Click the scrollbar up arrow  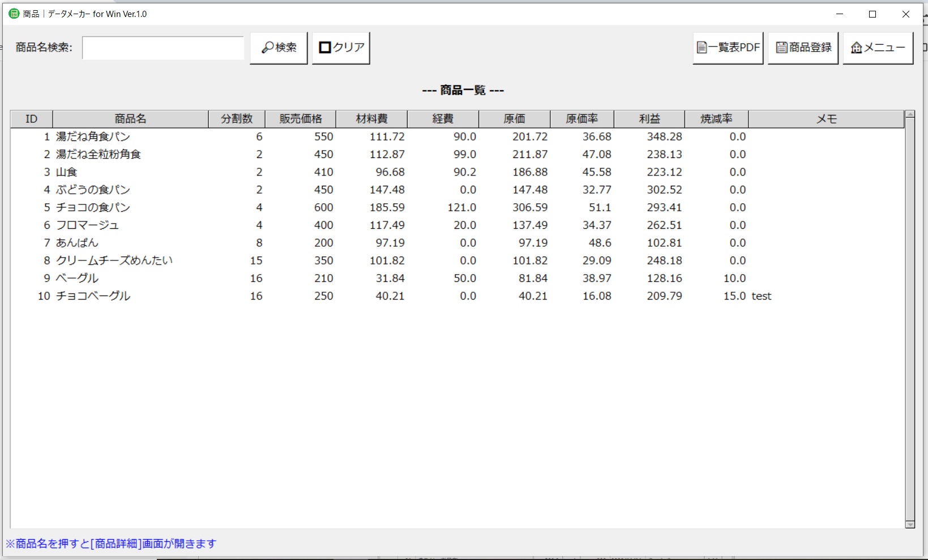910,114
